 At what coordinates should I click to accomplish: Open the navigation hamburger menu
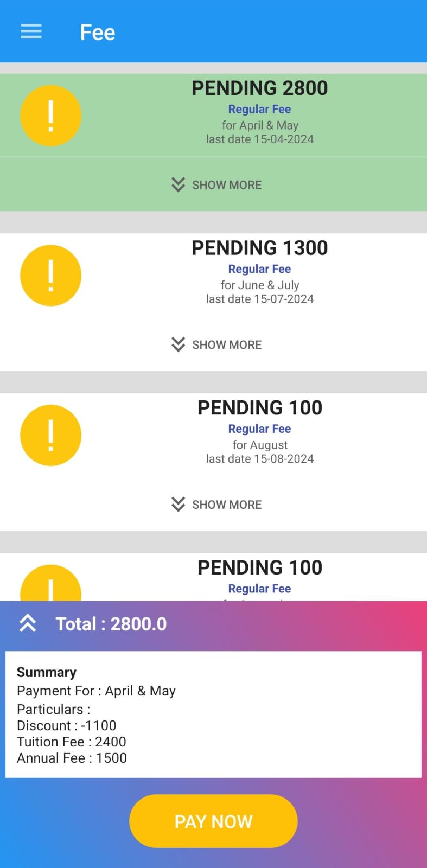[31, 31]
